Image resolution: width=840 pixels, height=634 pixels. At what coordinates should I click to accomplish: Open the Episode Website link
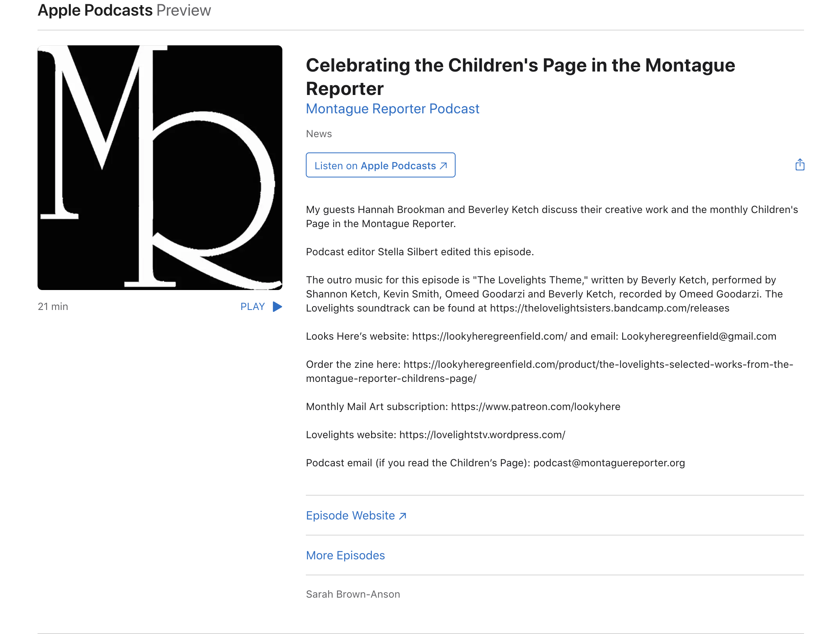(x=350, y=516)
